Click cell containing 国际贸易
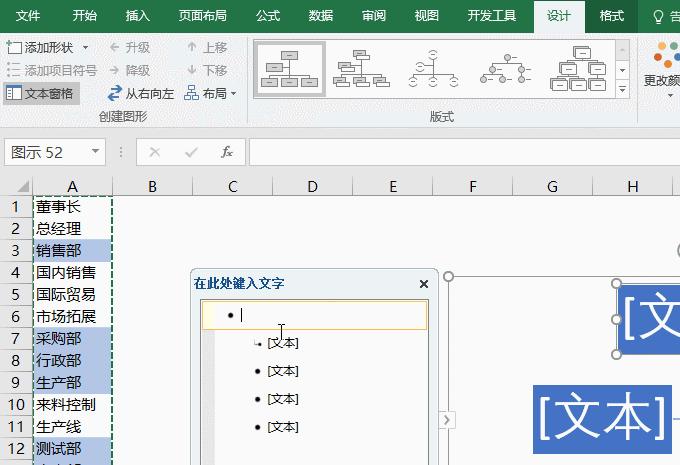680x465 pixels. 72,295
